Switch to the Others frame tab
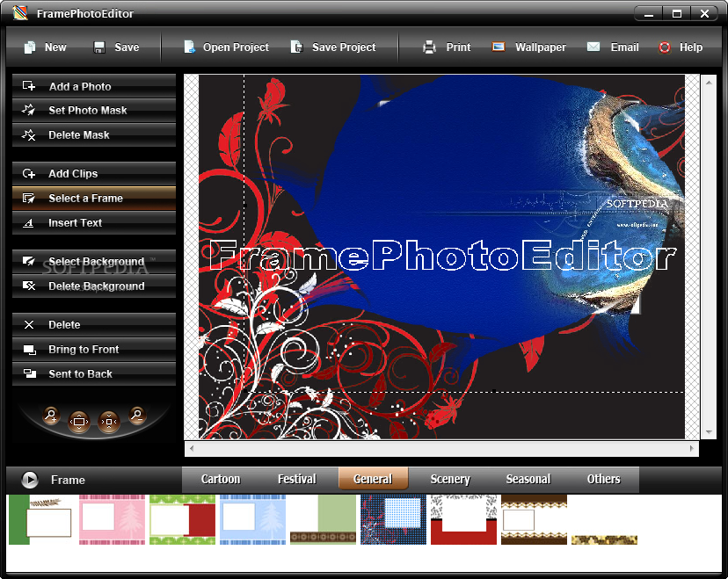The height and width of the screenshot is (579, 728). (x=603, y=479)
